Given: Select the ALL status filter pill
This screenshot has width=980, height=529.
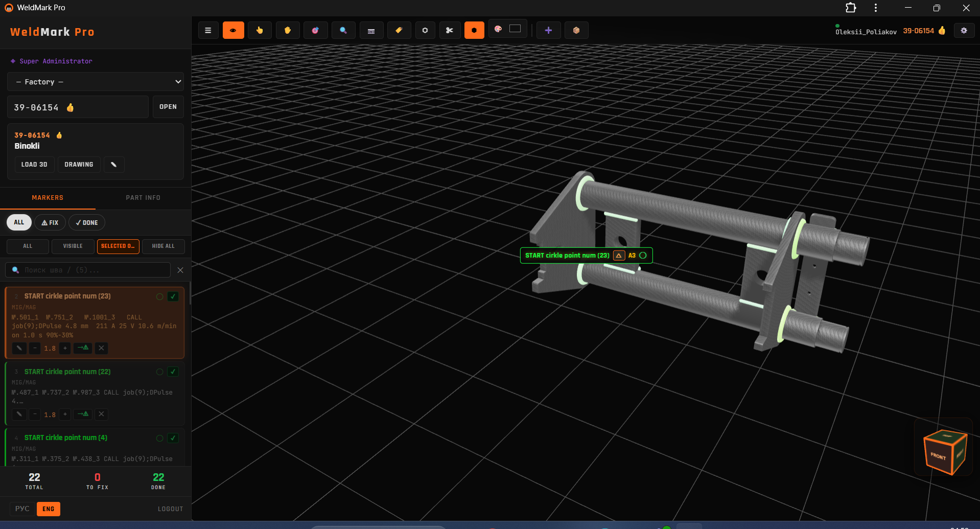Looking at the screenshot, I should pyautogui.click(x=19, y=222).
